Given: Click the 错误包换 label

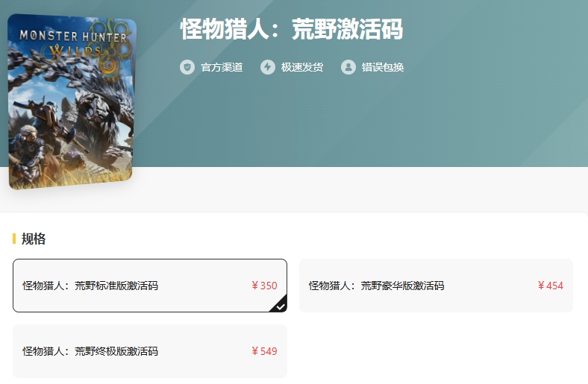Looking at the screenshot, I should [383, 67].
